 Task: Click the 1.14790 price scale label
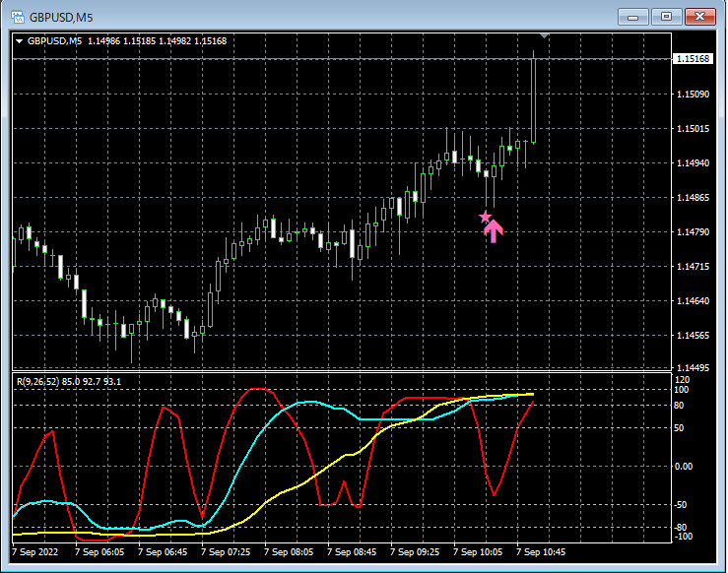pyautogui.click(x=693, y=232)
